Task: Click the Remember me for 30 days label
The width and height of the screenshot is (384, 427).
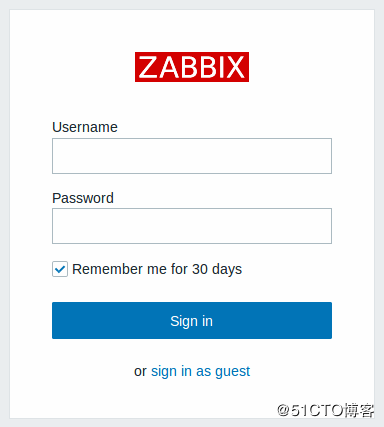Action: tap(157, 269)
